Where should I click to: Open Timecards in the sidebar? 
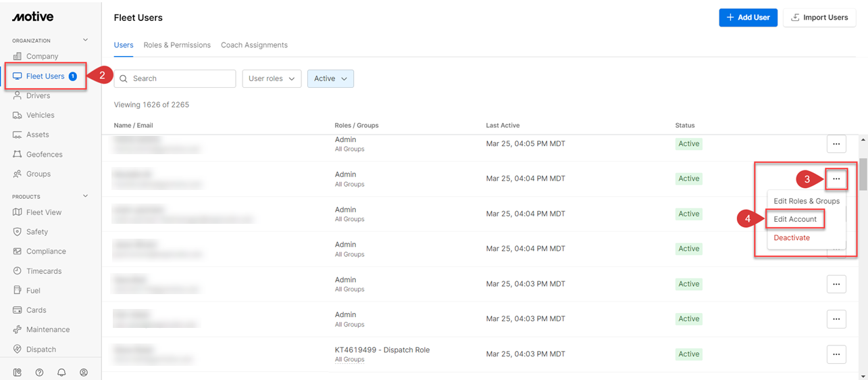[43, 271]
